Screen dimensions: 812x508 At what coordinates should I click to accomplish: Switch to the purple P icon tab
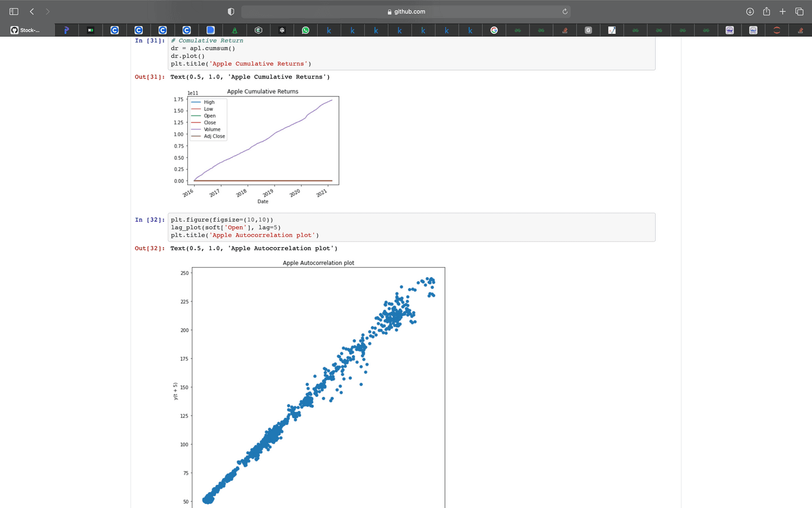click(x=67, y=30)
